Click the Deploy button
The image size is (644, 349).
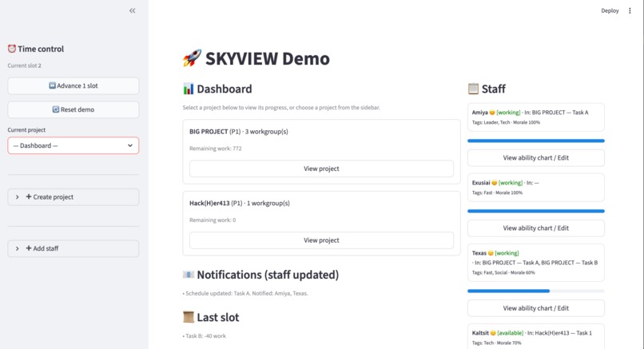[610, 10]
